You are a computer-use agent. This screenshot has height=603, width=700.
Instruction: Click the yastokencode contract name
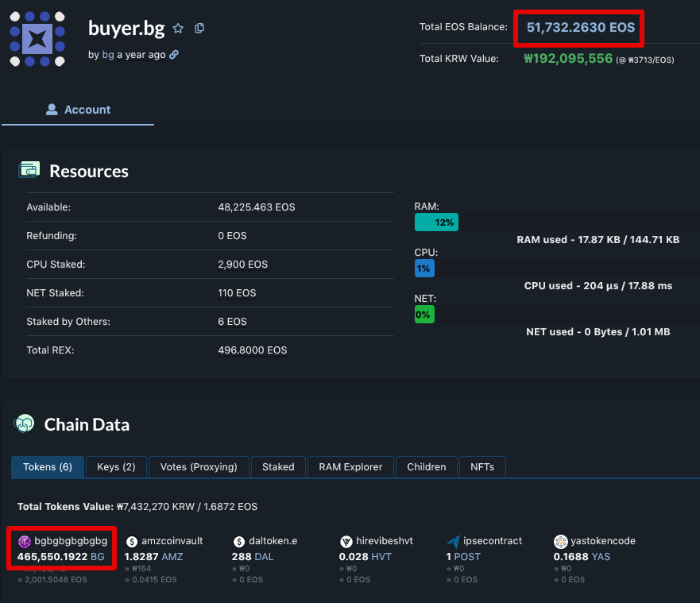pos(603,541)
